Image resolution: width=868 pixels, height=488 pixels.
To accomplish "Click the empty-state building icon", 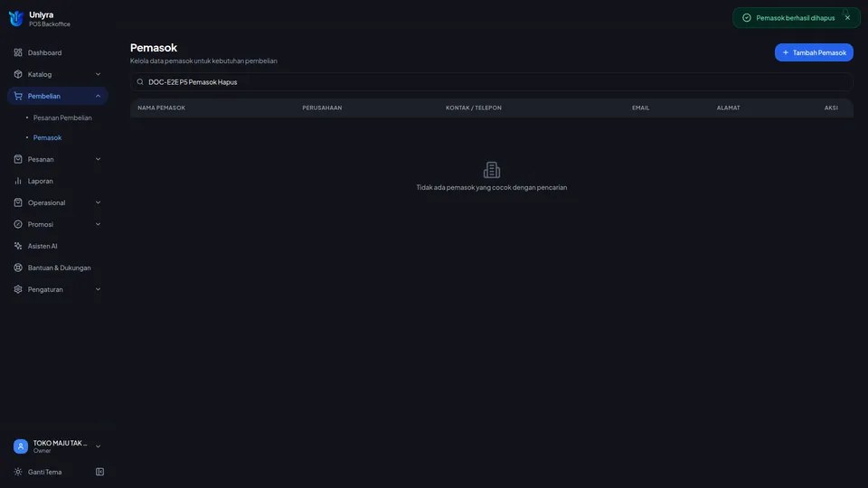I will [x=492, y=170].
